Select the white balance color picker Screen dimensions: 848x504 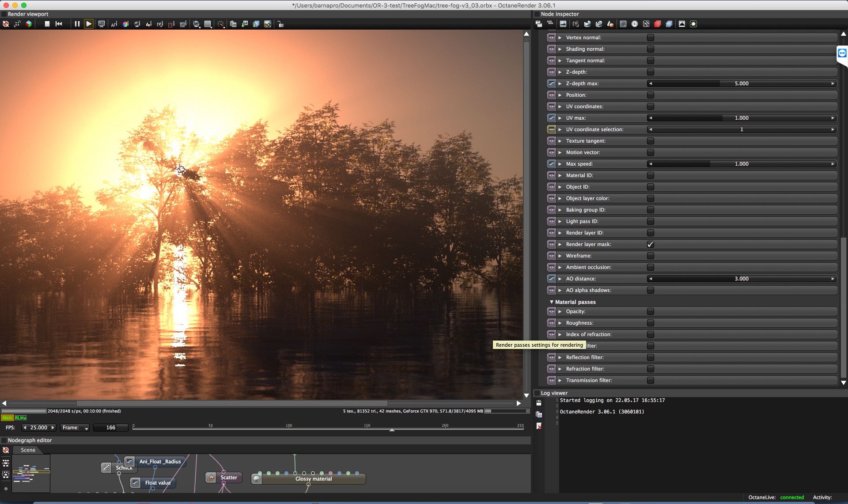(x=125, y=24)
